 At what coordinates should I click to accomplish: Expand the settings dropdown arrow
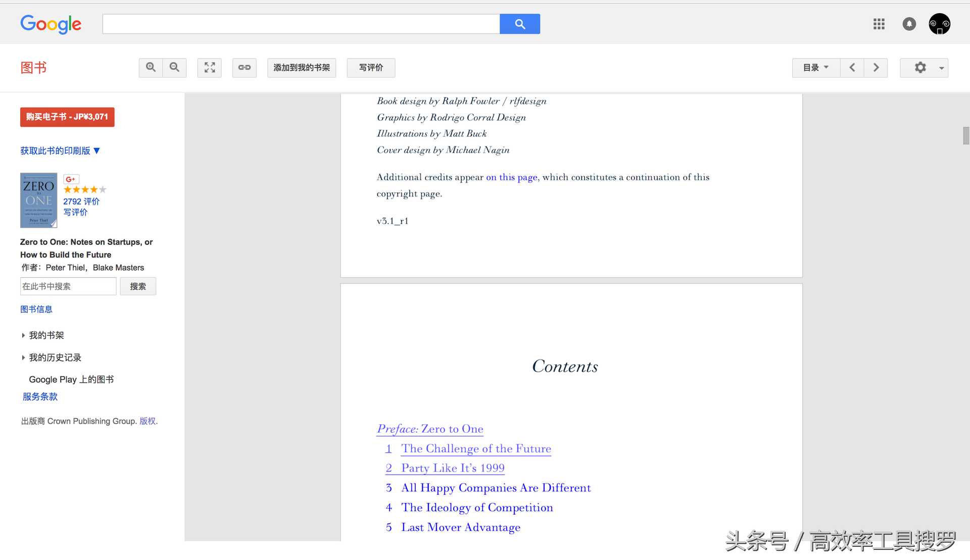pyautogui.click(x=941, y=68)
